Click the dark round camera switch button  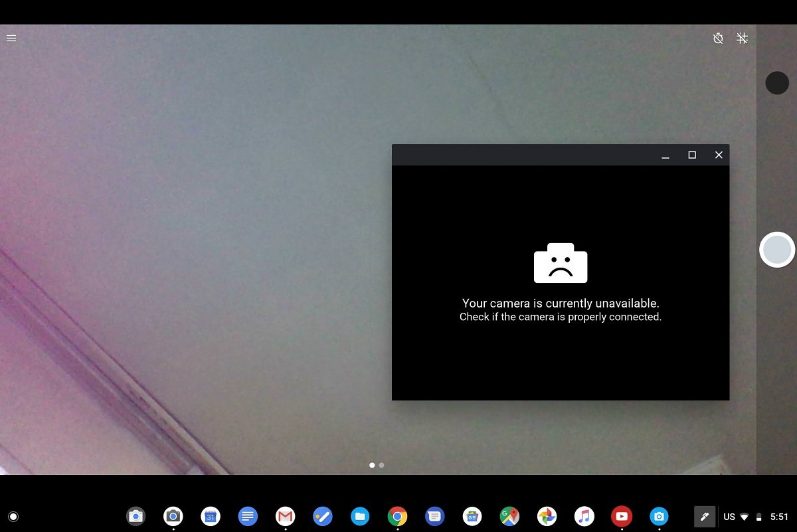coord(777,83)
